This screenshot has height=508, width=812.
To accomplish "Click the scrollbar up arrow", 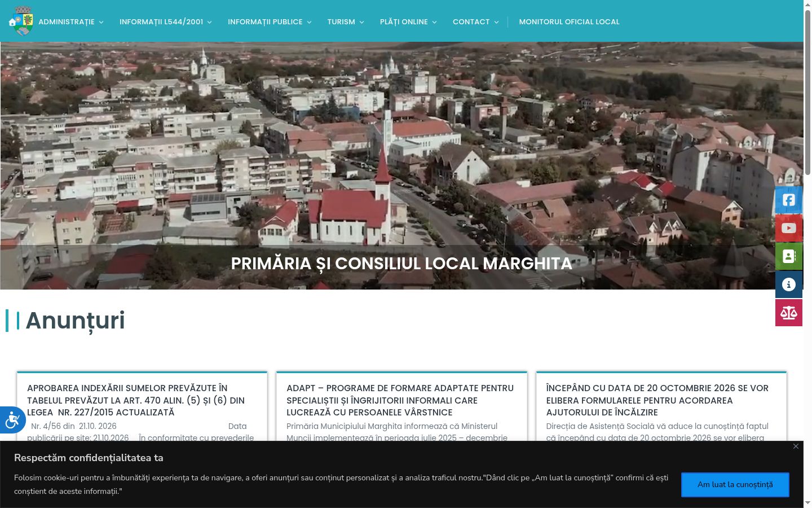I will (x=807, y=5).
